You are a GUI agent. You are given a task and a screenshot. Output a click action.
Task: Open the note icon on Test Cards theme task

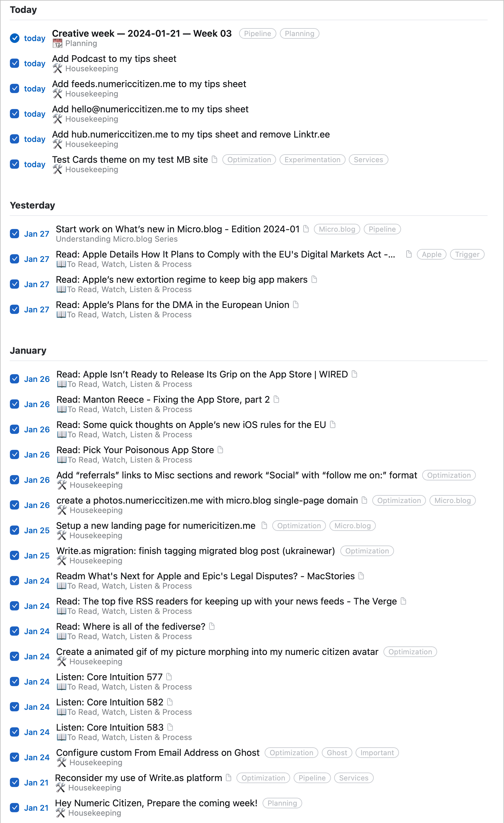coord(215,159)
